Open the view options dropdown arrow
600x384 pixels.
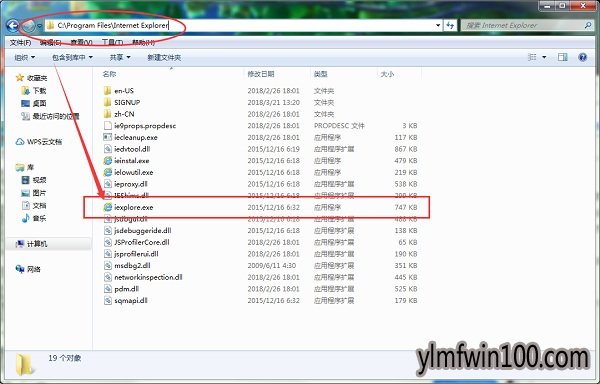[x=544, y=57]
